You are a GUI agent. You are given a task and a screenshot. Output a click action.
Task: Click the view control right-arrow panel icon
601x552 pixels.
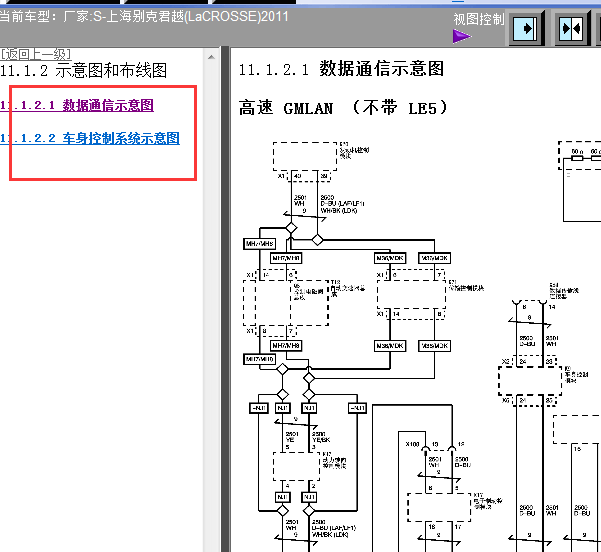pyautogui.click(x=527, y=28)
